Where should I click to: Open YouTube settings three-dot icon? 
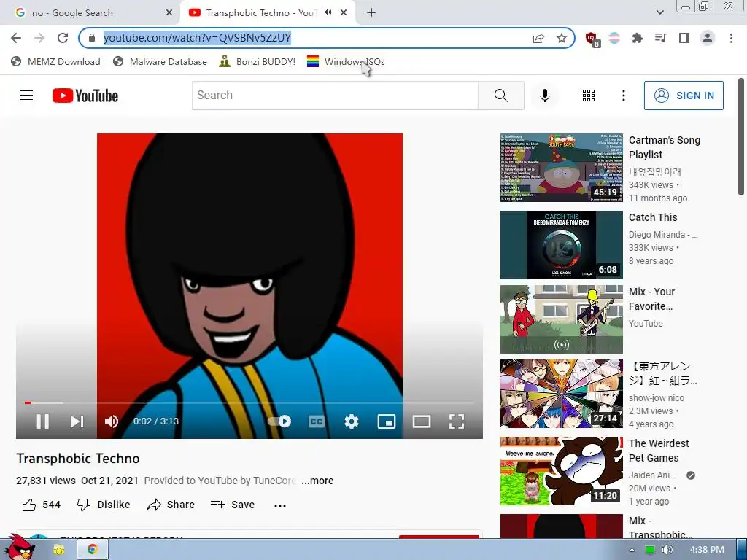coord(623,96)
